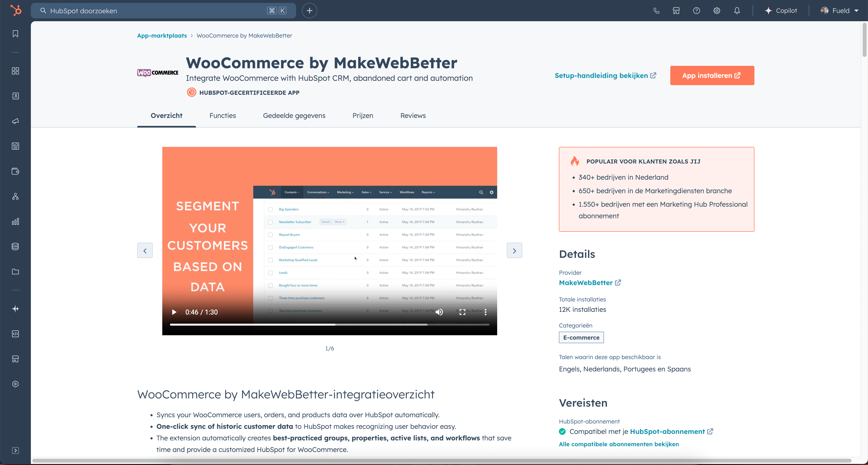The image size is (868, 465).
Task: Click the vertical page scrollbar
Action: click(x=864, y=40)
